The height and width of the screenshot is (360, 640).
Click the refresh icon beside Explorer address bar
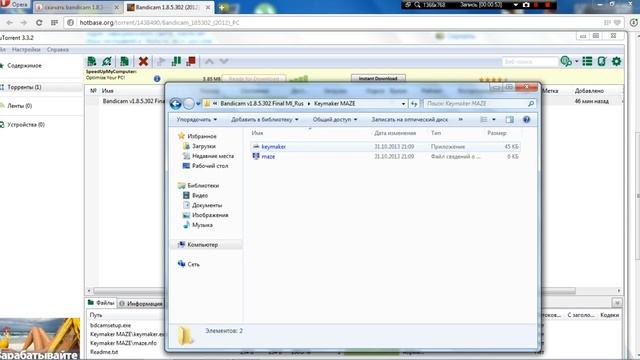[414, 104]
